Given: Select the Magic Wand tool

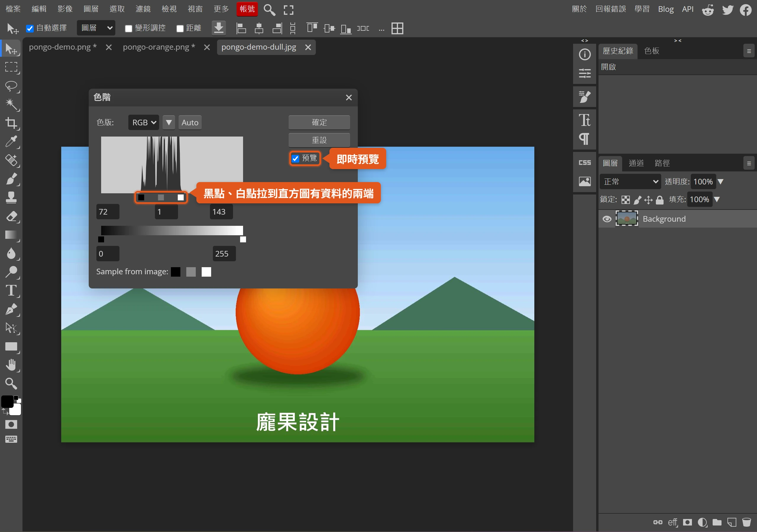Looking at the screenshot, I should pos(12,105).
